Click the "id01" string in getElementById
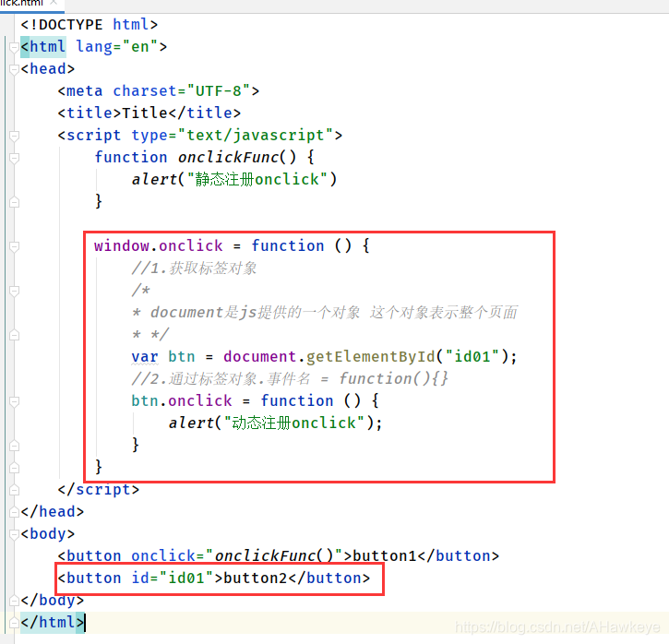 point(472,356)
